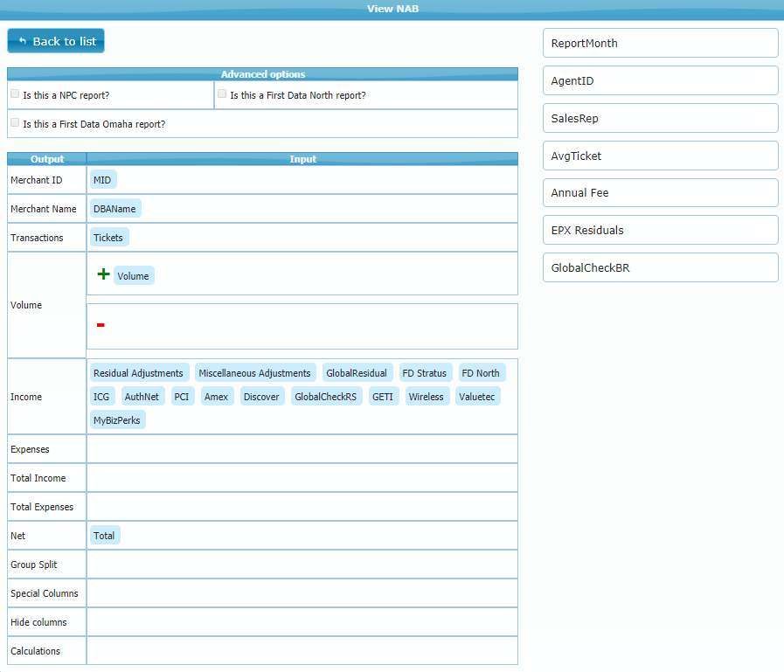Screen dimensions: 784x672
Task: Click the Residual Adjustments income tag
Action: pos(138,373)
